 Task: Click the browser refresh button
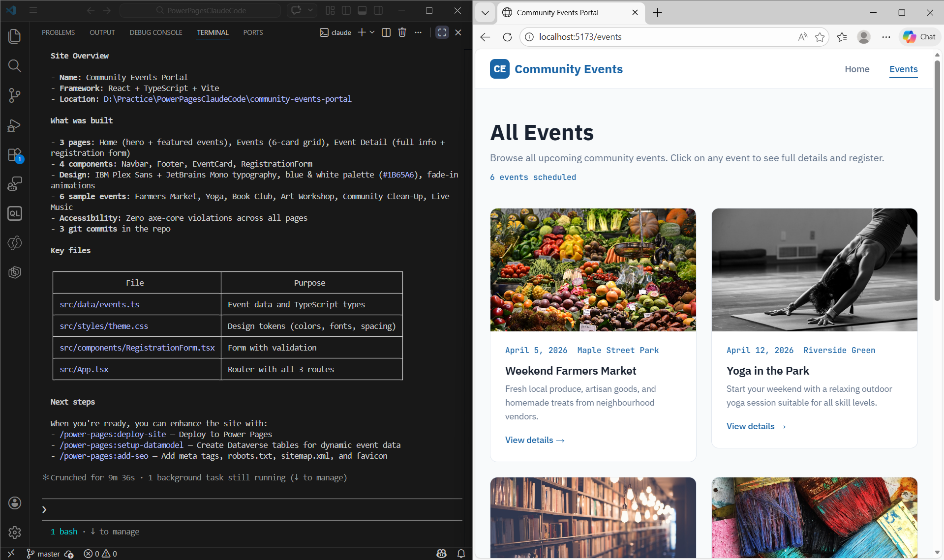(507, 37)
